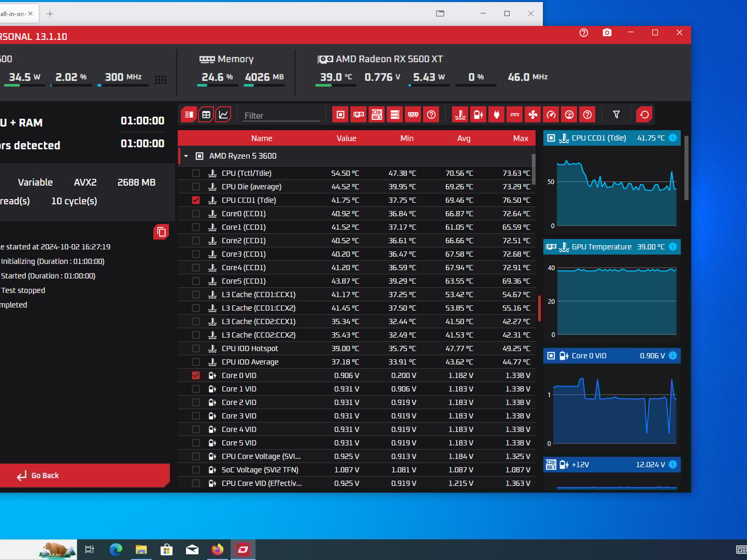Collapse the AMD Ryzen 5 3600 group

(x=186, y=156)
